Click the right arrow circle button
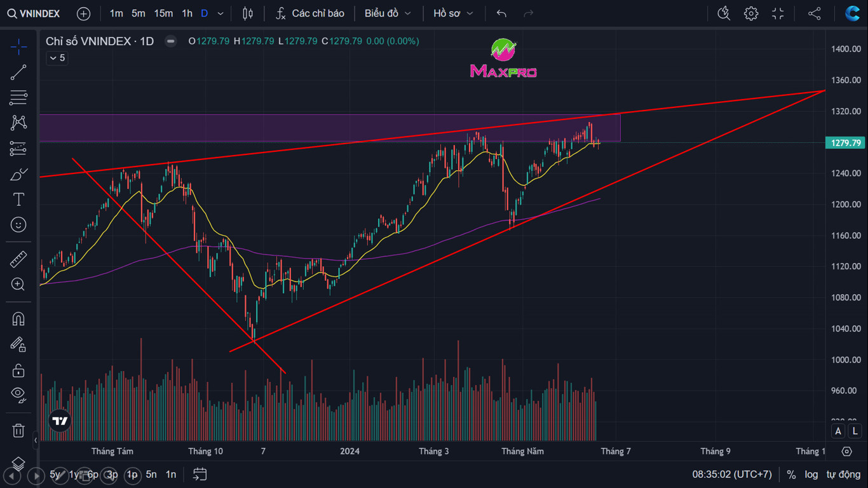 (x=36, y=475)
